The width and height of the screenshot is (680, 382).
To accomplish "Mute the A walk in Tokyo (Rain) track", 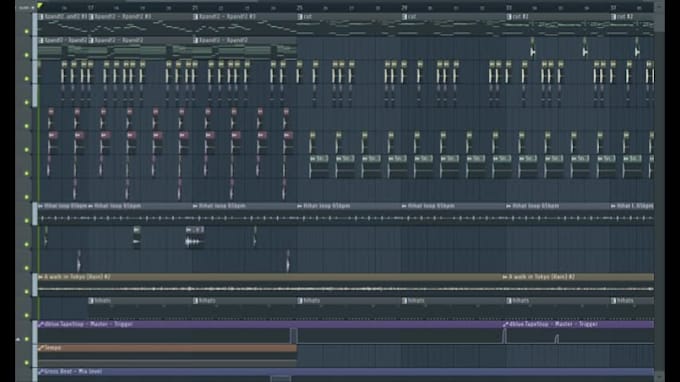I will coord(27,291).
